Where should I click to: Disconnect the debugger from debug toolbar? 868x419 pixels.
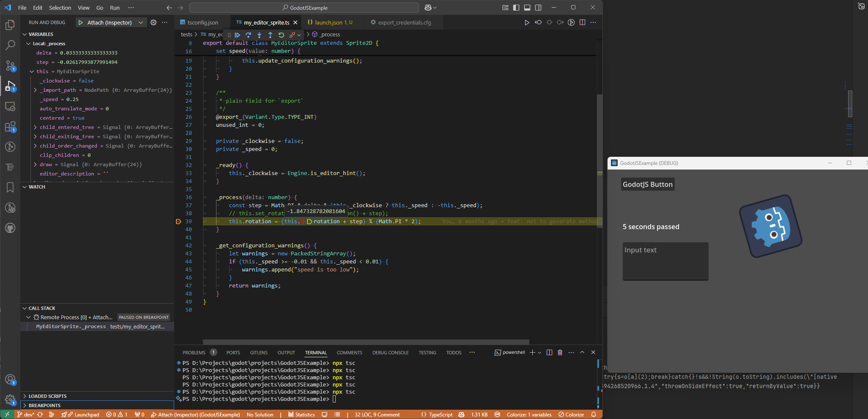pos(292,35)
